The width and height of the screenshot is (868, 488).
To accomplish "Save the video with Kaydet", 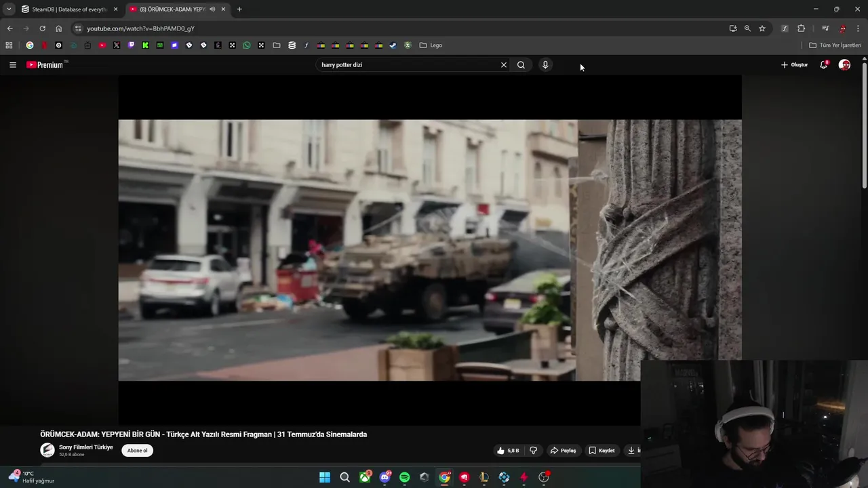I will (601, 451).
